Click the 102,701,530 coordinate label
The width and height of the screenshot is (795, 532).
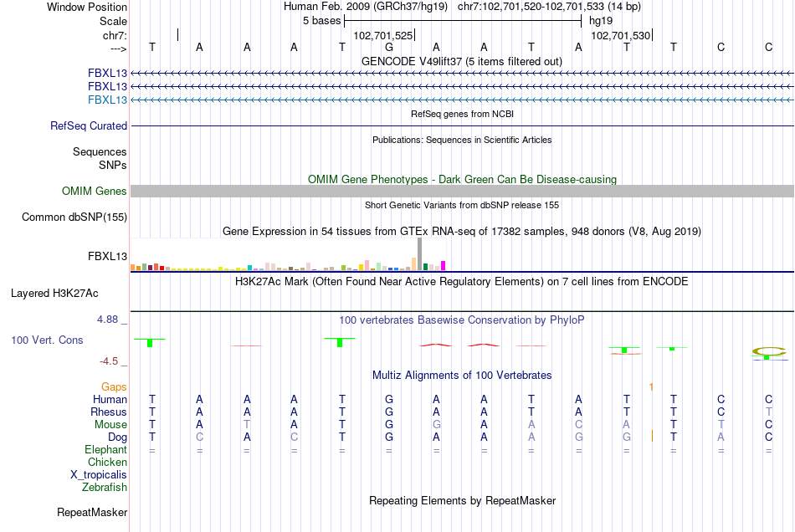[x=621, y=35]
